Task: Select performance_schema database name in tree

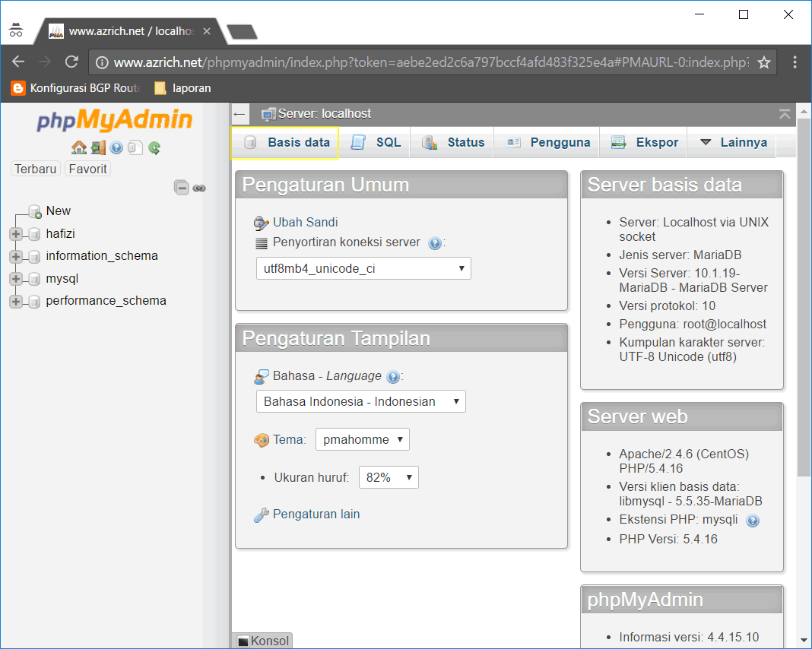Action: click(106, 301)
